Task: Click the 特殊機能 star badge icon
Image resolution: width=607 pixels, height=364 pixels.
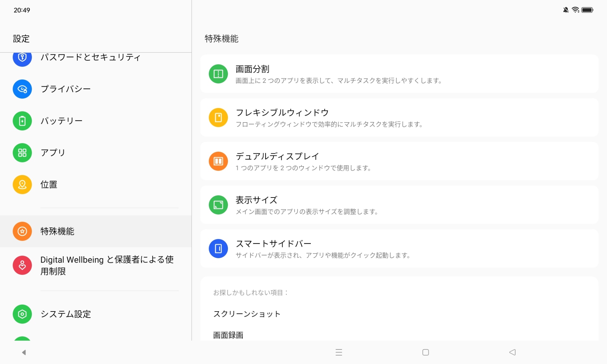Action: pyautogui.click(x=22, y=231)
